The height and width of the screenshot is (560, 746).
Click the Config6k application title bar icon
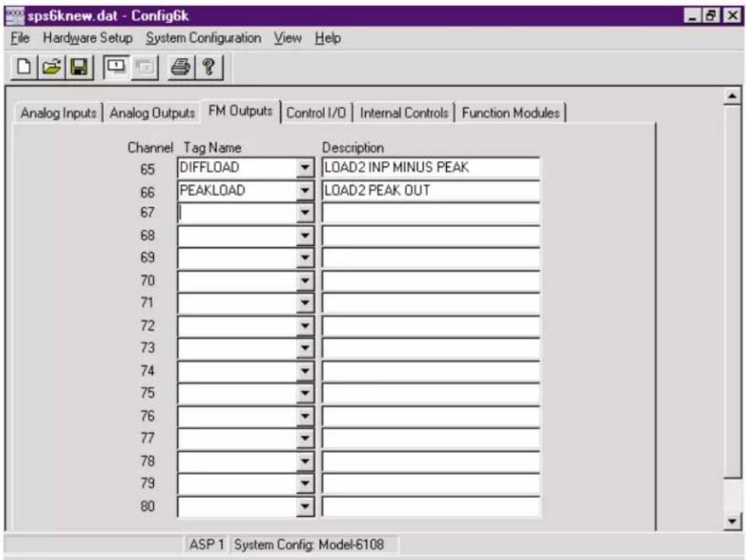[x=14, y=16]
